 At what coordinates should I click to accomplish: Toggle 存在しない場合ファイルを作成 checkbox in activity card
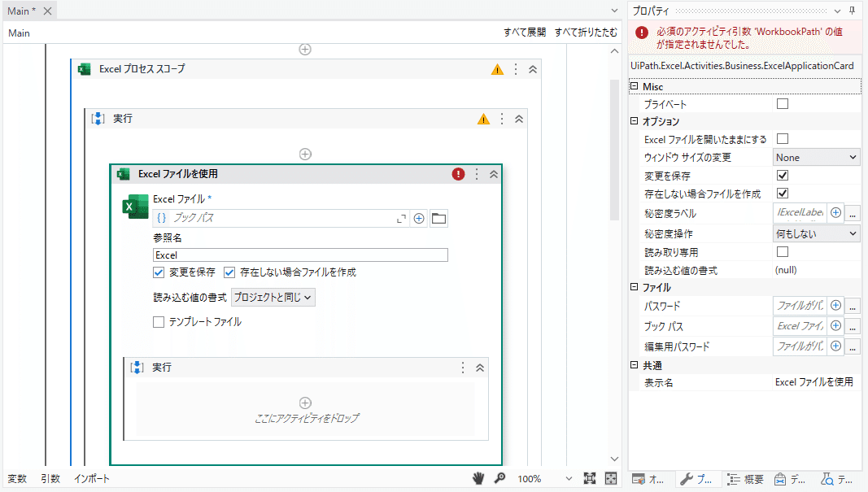click(x=229, y=272)
